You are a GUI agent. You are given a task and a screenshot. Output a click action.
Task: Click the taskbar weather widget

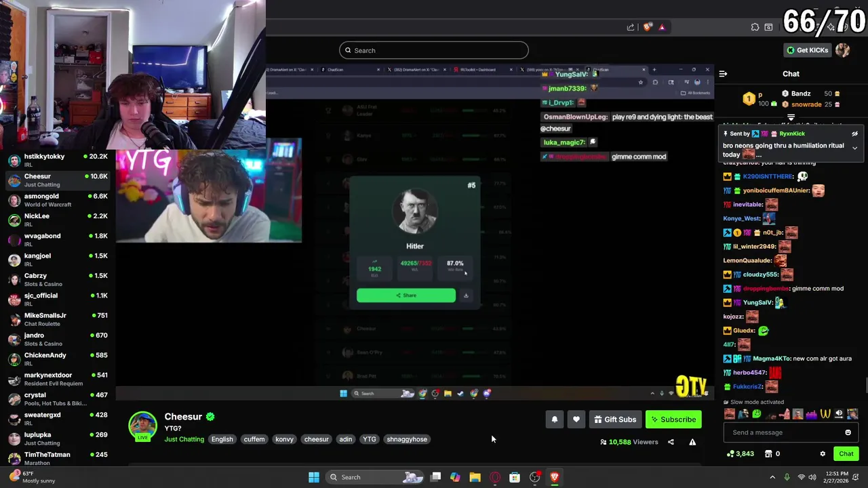tap(34, 477)
